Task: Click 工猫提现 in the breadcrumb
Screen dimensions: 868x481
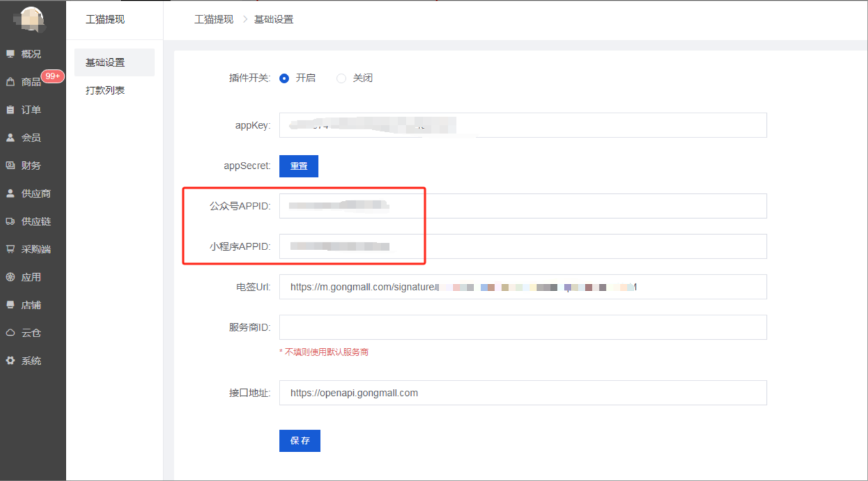Action: [214, 20]
